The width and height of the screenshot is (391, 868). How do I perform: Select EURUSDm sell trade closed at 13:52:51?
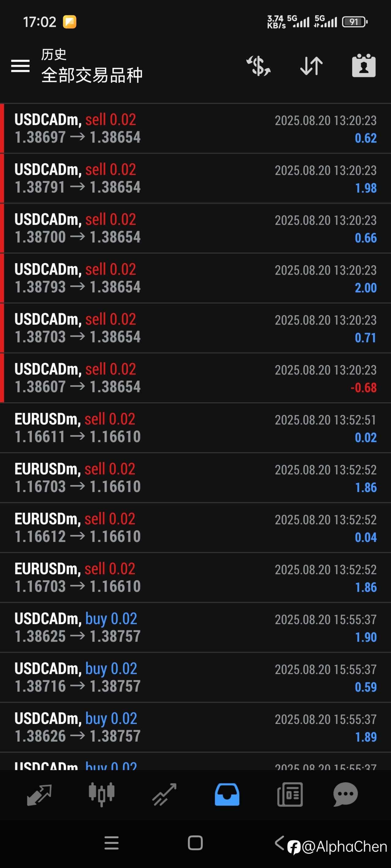coord(196,428)
